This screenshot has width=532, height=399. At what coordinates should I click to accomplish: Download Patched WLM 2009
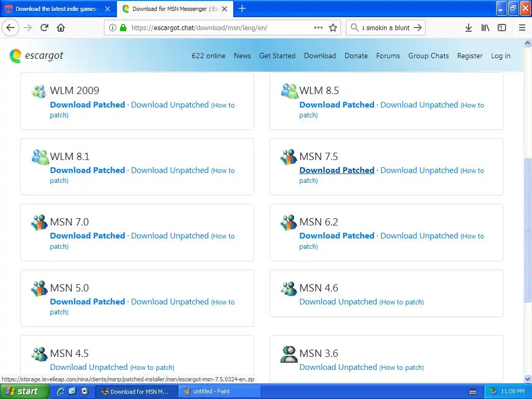click(x=87, y=104)
